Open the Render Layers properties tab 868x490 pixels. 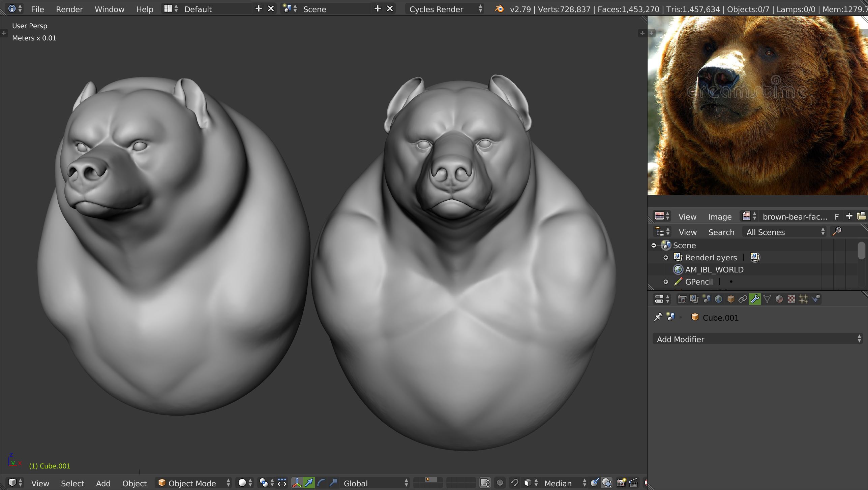(694, 299)
